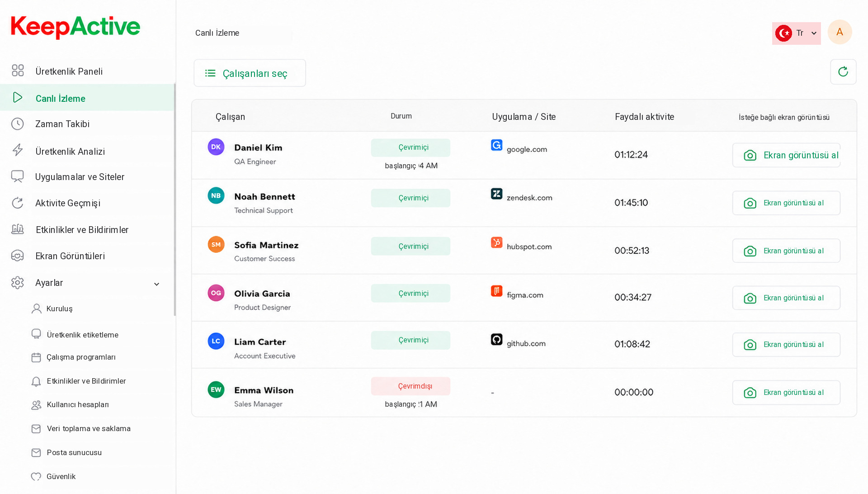Open Posta sunucusu settings
This screenshot has width=868, height=494.
pos(66,452)
